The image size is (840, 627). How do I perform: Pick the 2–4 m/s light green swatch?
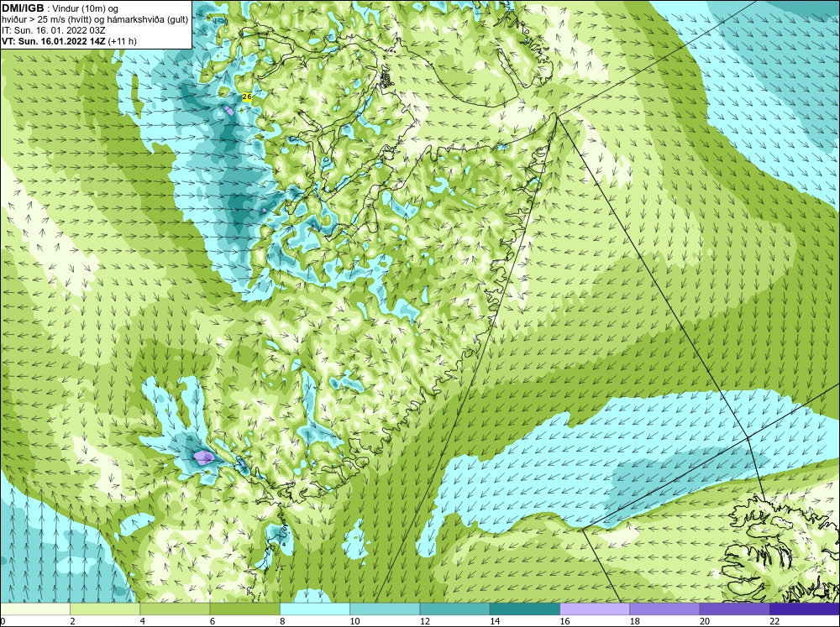tap(105, 609)
